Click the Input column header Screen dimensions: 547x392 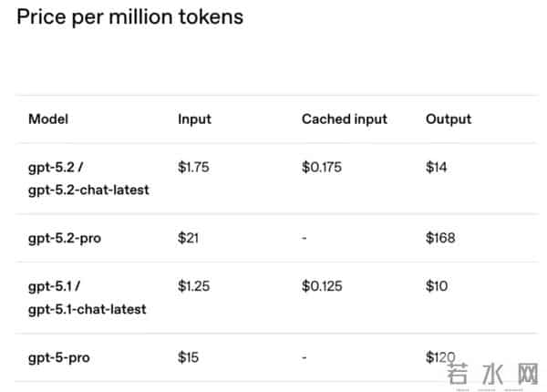click(x=194, y=119)
